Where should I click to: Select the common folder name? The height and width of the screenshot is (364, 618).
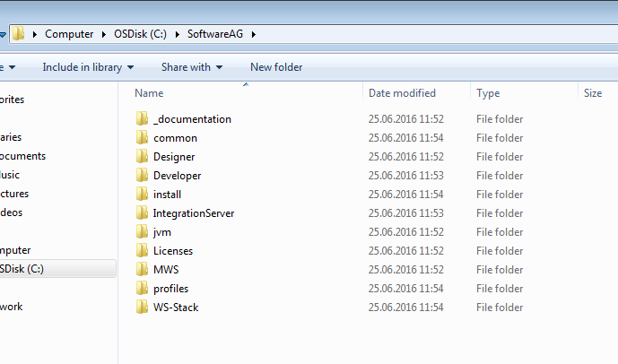176,138
